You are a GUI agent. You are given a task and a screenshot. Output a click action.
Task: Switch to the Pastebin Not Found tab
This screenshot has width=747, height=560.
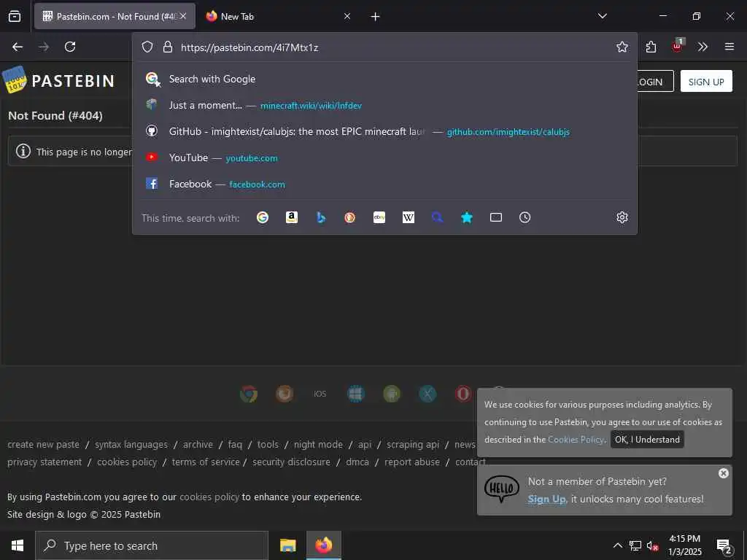point(115,16)
